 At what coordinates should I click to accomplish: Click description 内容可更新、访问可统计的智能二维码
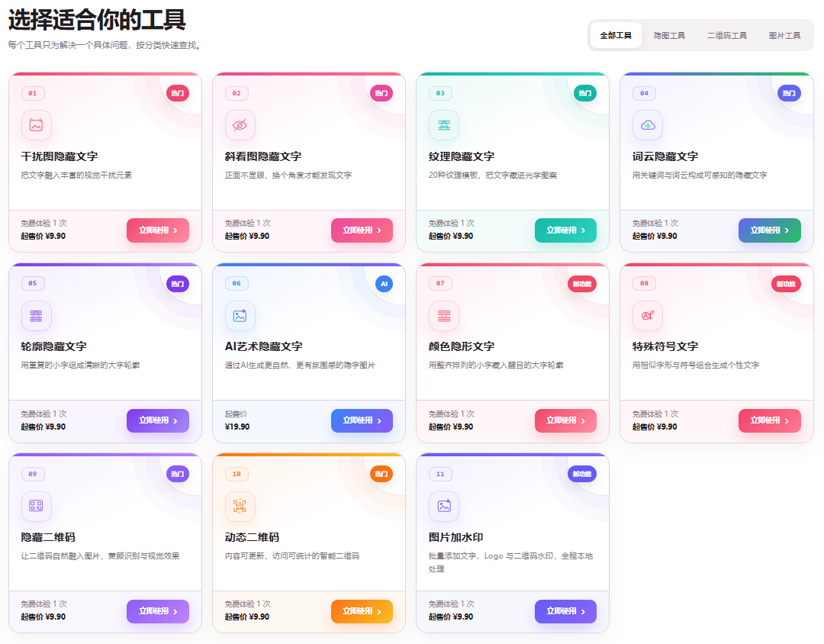[292, 555]
